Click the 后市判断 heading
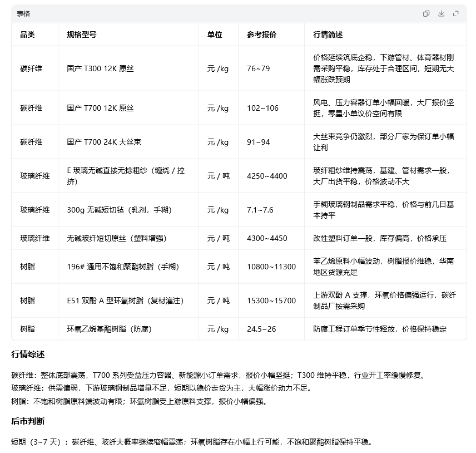 28,421
